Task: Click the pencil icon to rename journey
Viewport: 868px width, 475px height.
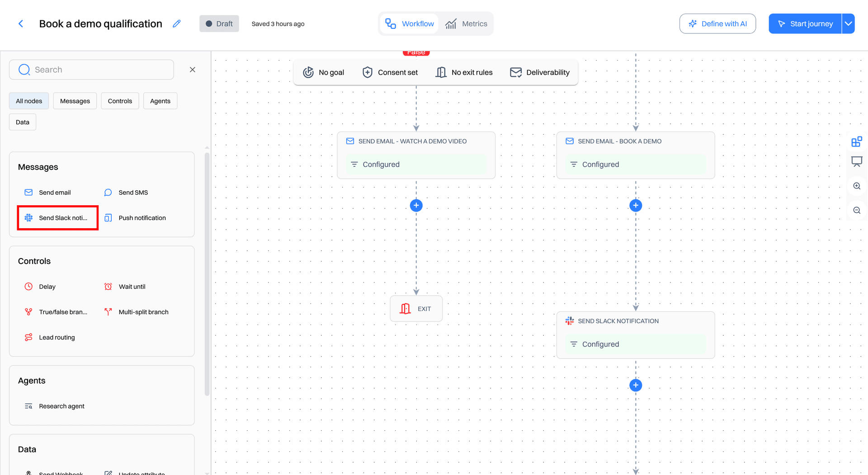Action: coord(177,24)
